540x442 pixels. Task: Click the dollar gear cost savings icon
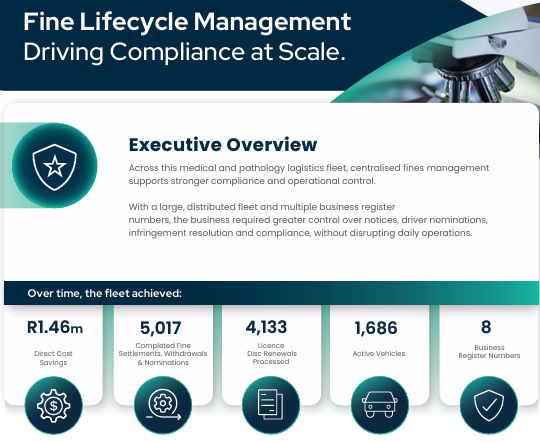pos(53,405)
